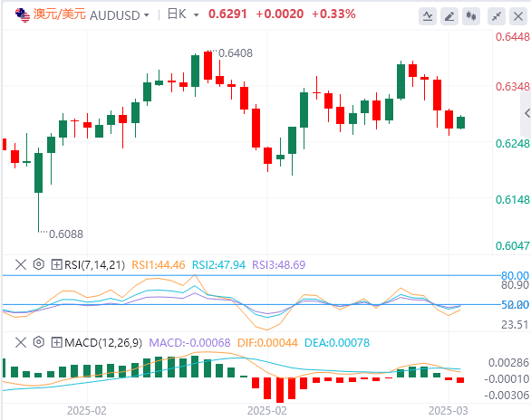Select the red candle at the 0.6408 high
The height and width of the screenshot is (420, 531).
point(208,67)
